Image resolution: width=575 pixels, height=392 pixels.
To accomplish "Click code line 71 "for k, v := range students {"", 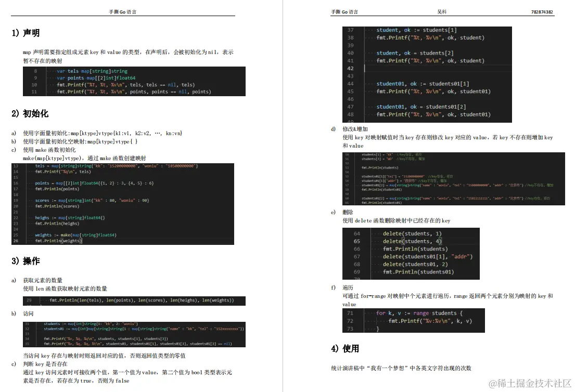I will (419, 313).
